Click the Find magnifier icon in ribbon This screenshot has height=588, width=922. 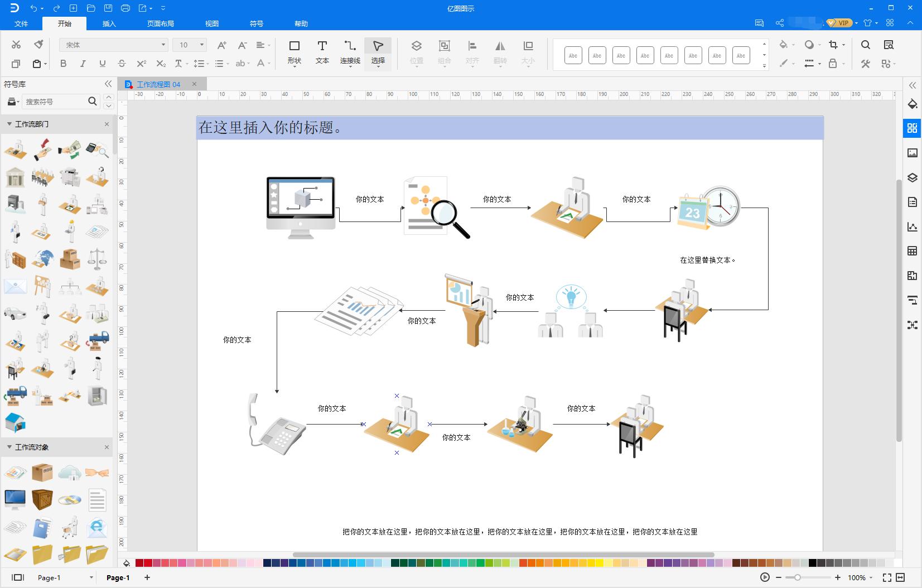click(866, 45)
